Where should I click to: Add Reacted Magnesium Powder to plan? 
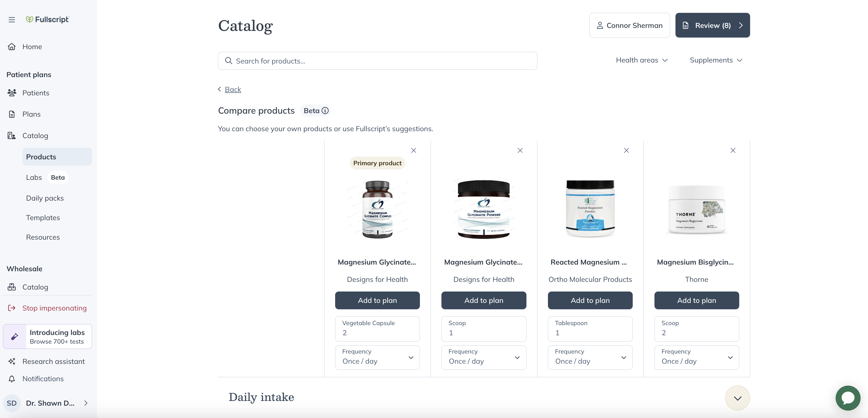[590, 300]
